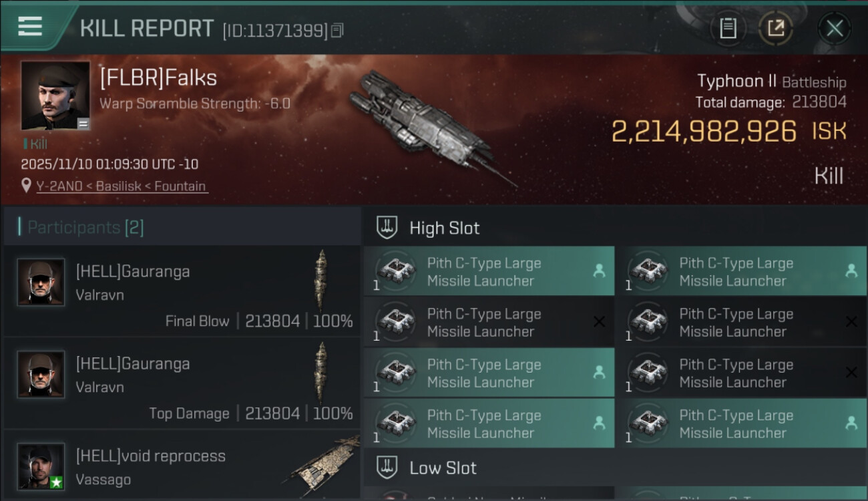The width and height of the screenshot is (868, 501).
Task: Copy the kill report ID
Action: [x=337, y=30]
